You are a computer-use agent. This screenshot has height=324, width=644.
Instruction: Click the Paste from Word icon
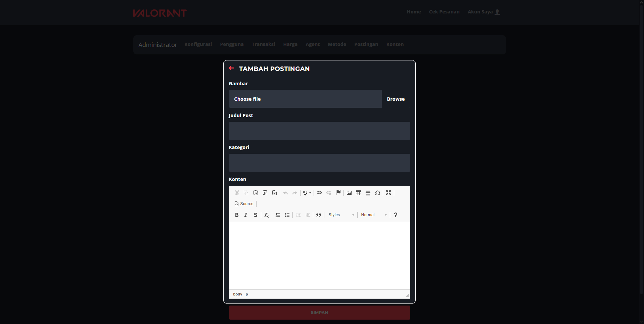274,193
